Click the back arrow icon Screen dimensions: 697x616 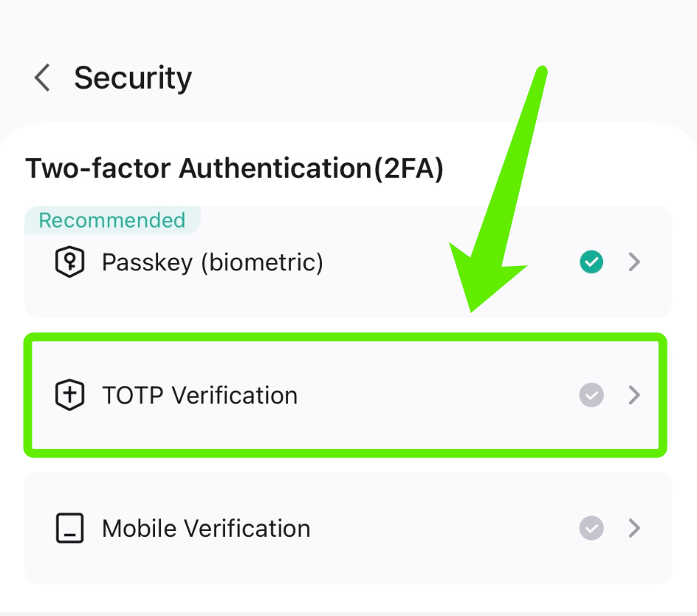click(41, 77)
